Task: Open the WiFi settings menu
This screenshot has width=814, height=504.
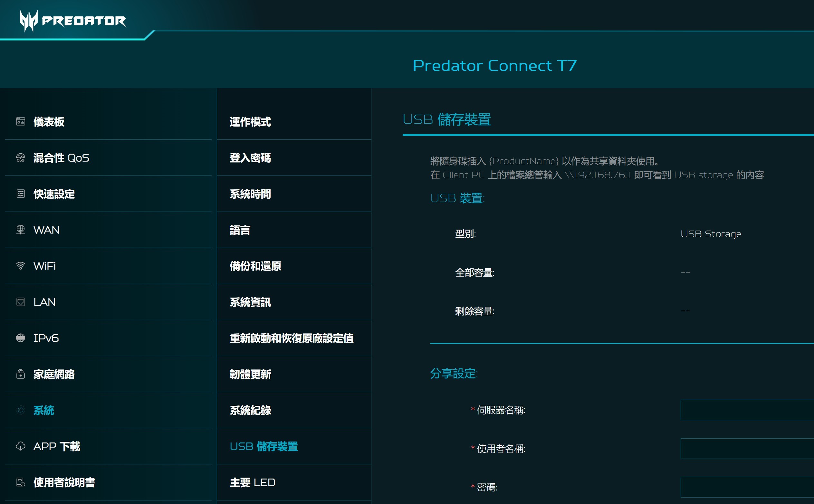Action: coord(108,266)
